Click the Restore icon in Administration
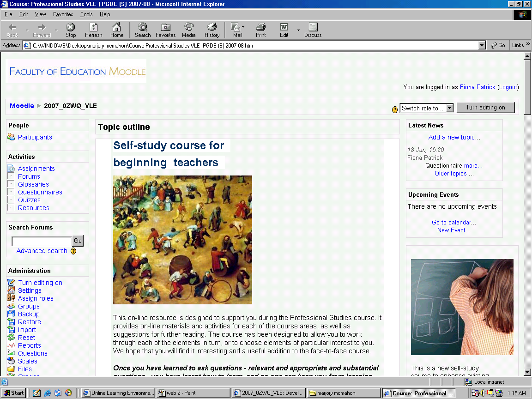Viewport: 532px width, 399px height. 11,321
